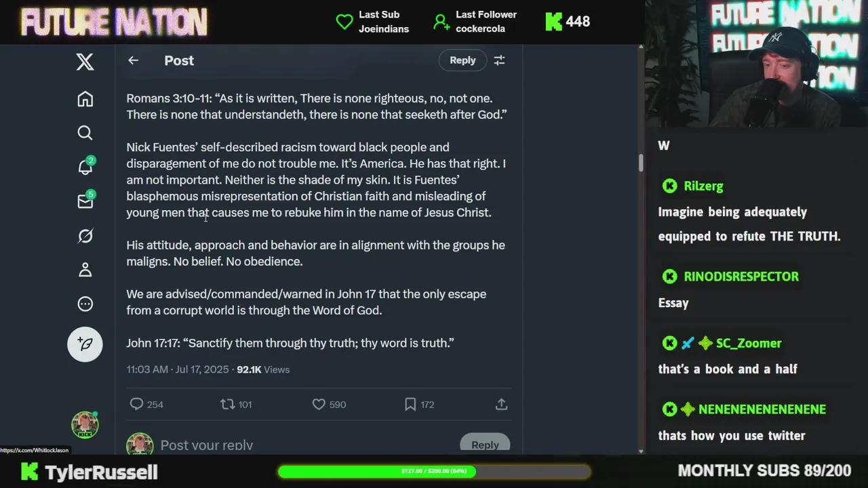Compose a new post with feather button
Image resolution: width=868 pixels, height=488 pixels.
85,344
